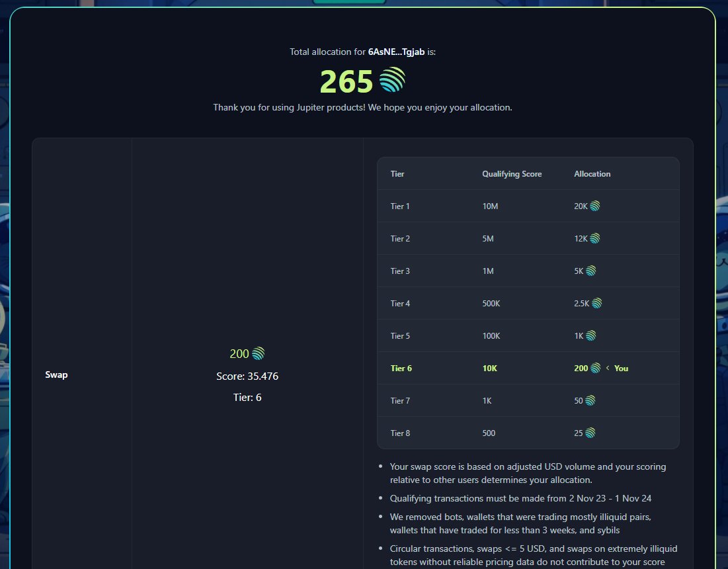Click the 1K allocation value in Tier 5

click(x=579, y=336)
